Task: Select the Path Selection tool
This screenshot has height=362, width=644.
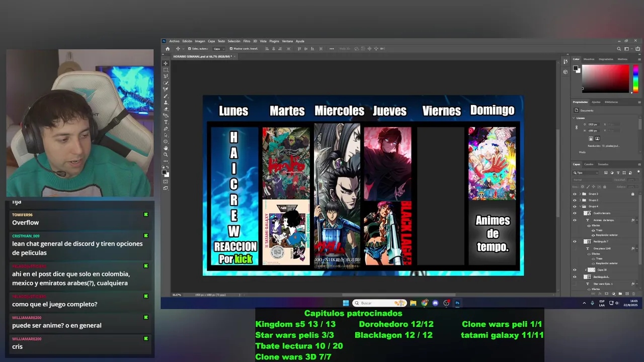Action: coord(165,135)
